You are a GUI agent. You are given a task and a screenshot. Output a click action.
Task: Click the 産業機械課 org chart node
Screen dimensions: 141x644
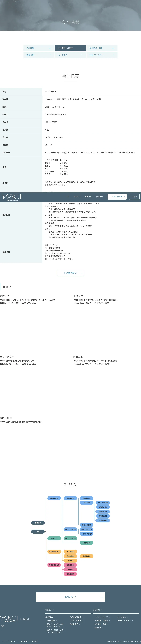tap(87, 556)
